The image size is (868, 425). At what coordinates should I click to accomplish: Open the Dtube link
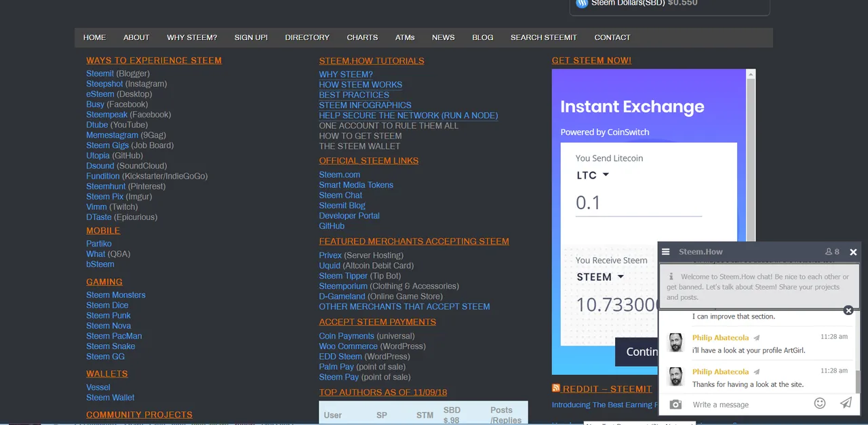click(x=97, y=125)
